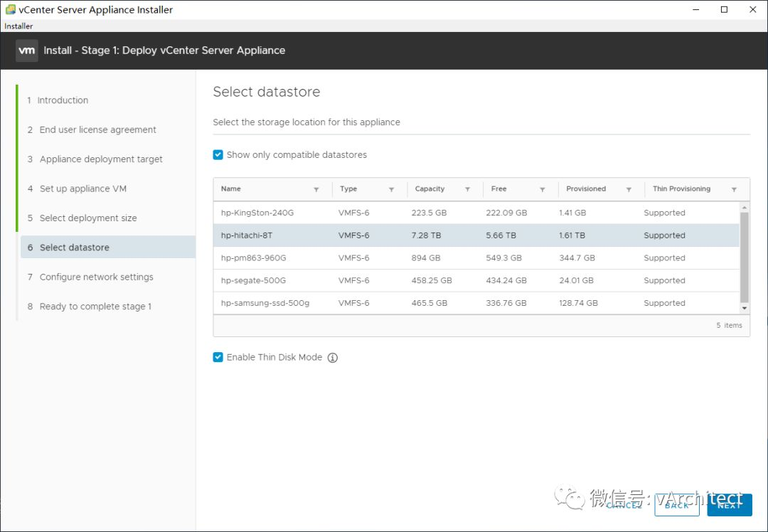Click the scrollbar down arrow
This screenshot has width=768, height=532.
[x=745, y=308]
